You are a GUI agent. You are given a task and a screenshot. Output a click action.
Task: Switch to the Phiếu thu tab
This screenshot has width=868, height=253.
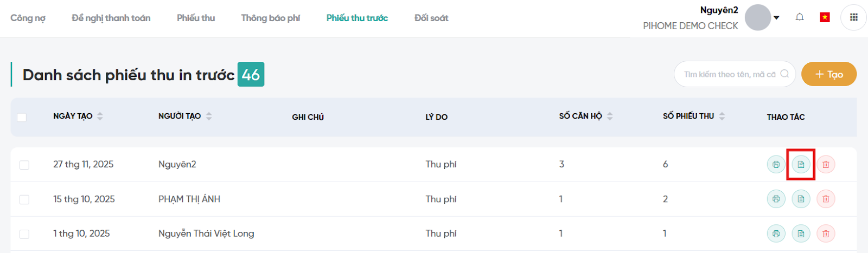(x=196, y=18)
